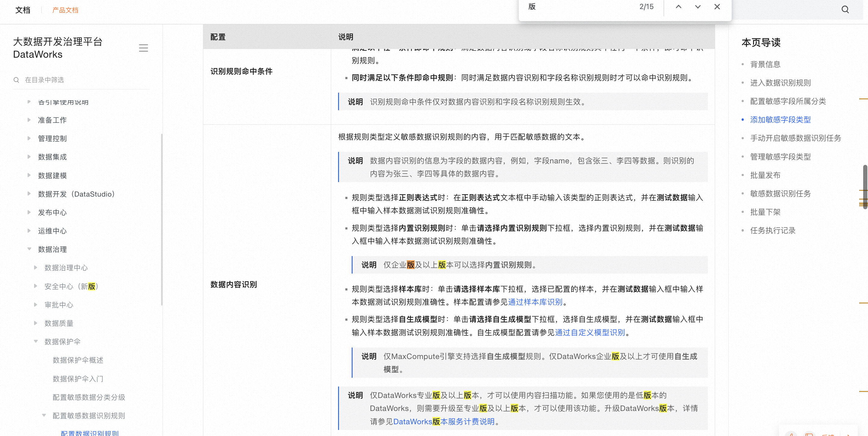
Task: Jump to 任务执行记录 section
Action: tap(773, 230)
